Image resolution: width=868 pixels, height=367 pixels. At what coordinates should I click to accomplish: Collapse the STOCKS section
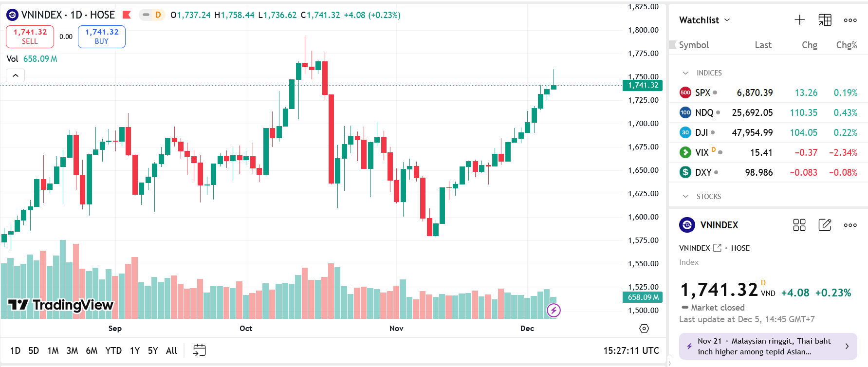tap(685, 197)
